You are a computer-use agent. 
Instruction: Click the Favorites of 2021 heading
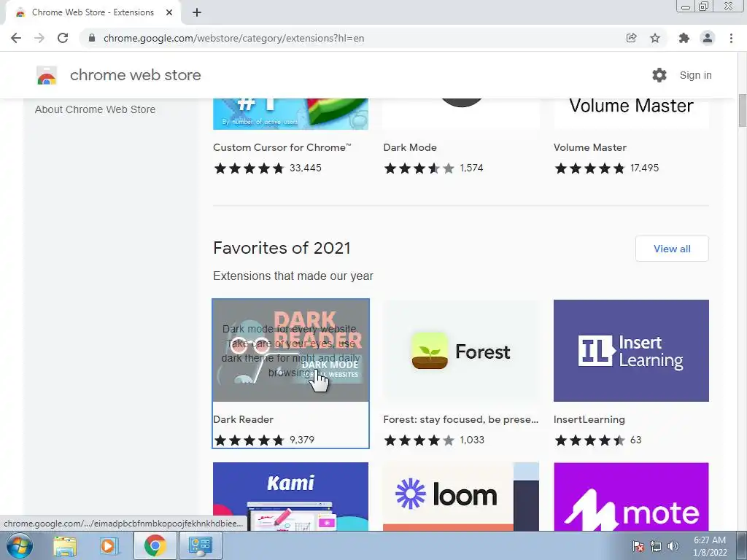coord(282,248)
